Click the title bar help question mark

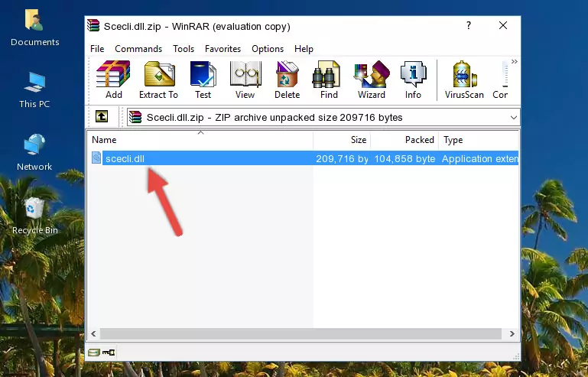click(469, 25)
